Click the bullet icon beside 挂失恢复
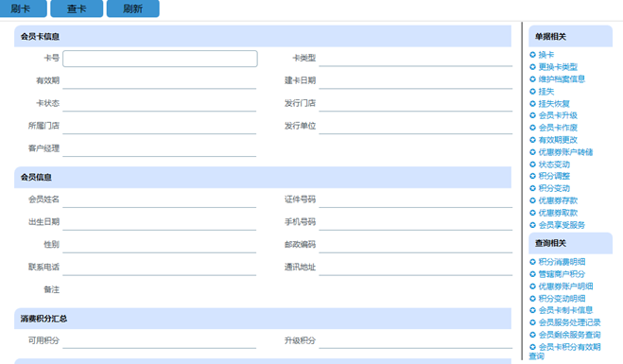 point(533,104)
